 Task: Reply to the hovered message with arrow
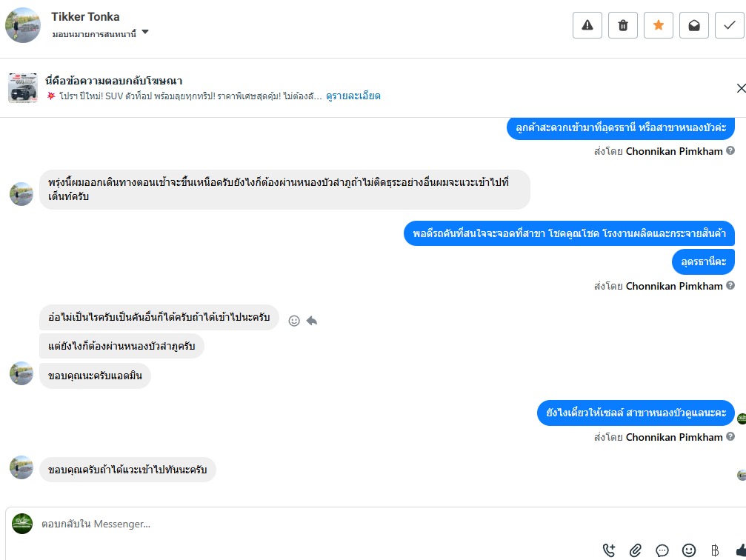click(312, 321)
